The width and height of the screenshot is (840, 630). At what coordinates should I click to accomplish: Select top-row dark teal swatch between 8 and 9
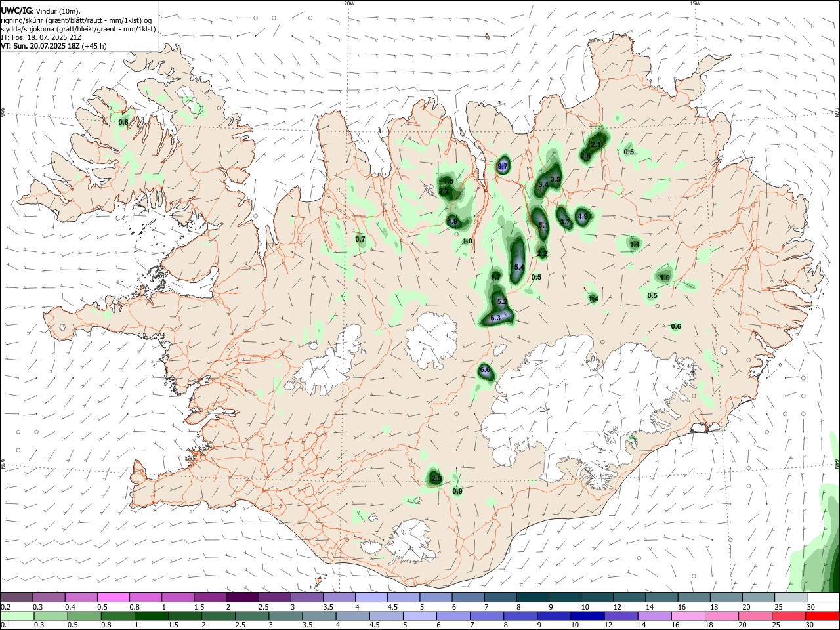tap(532, 598)
